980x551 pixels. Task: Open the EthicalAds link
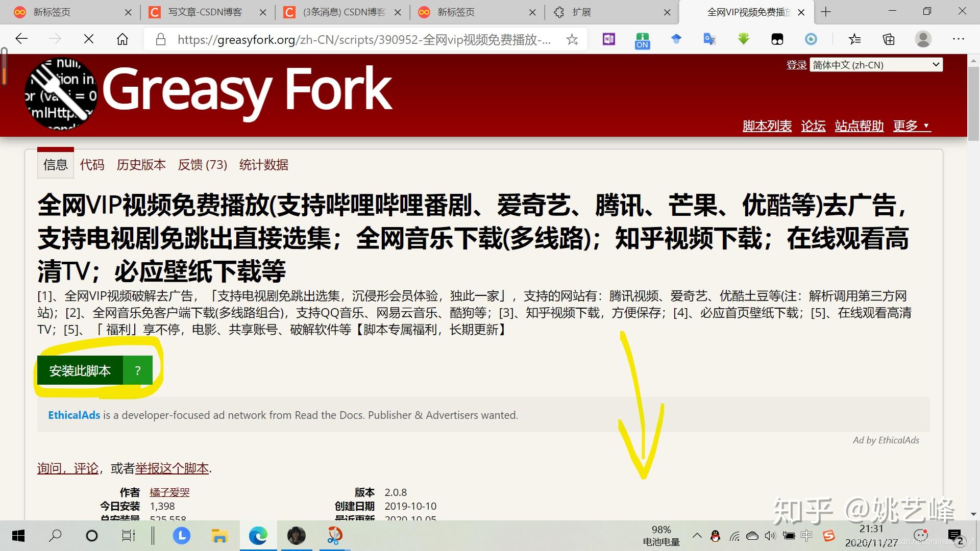[74, 415]
